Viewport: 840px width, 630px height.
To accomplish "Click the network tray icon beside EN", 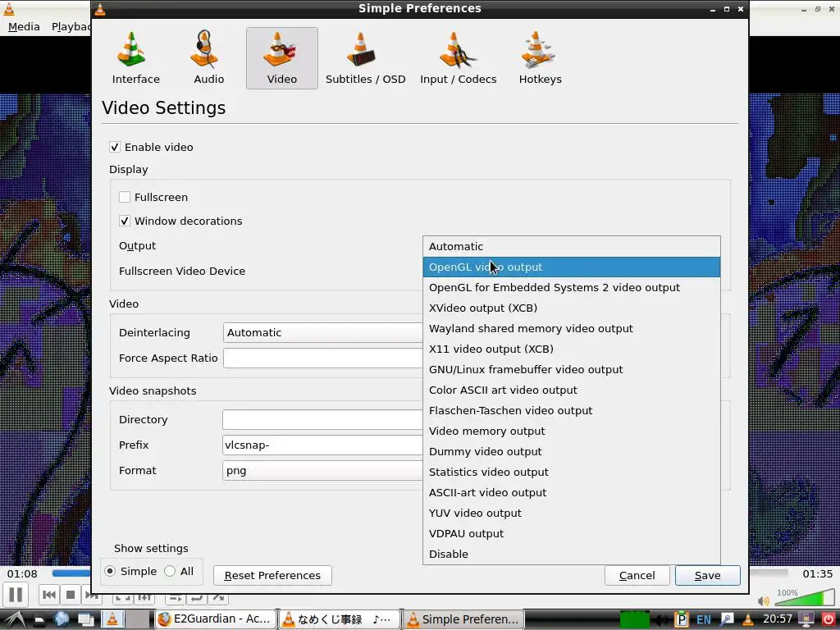I will pyautogui.click(x=727, y=620).
